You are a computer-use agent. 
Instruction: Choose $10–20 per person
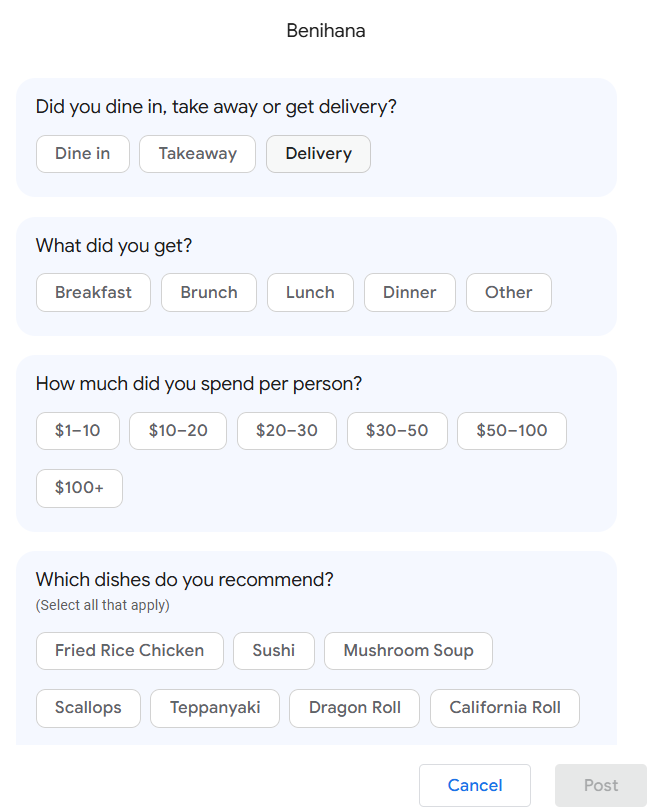click(x=178, y=431)
